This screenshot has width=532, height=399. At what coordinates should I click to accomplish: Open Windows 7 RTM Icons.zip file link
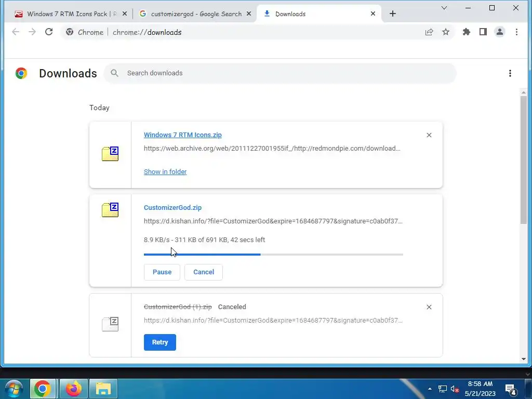tap(182, 135)
